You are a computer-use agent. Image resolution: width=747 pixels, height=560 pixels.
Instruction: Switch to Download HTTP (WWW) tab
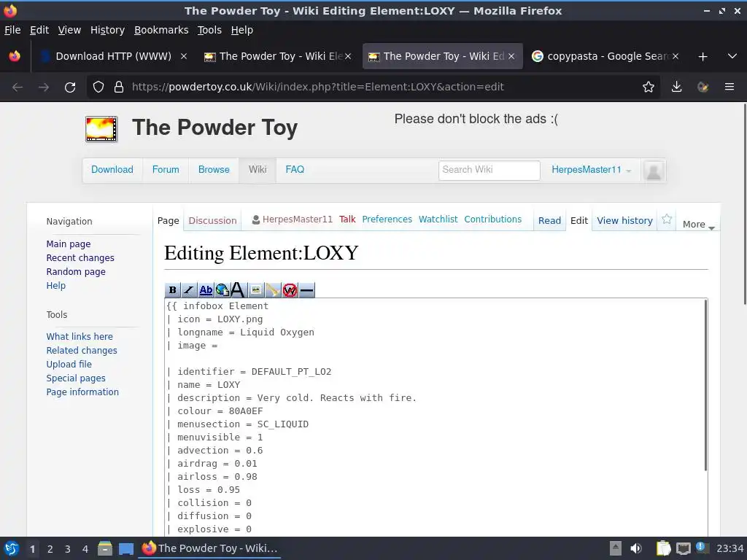click(x=113, y=56)
